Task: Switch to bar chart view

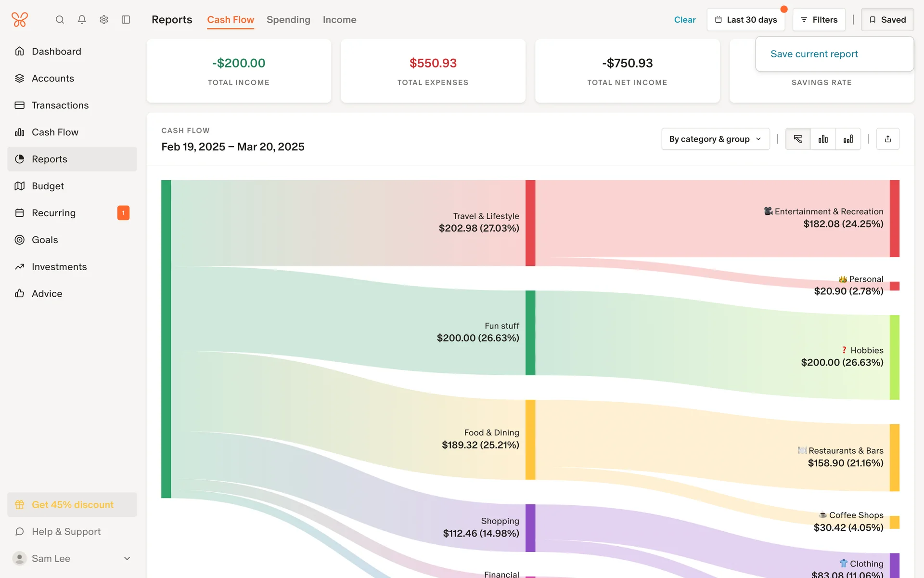Action: pos(823,139)
